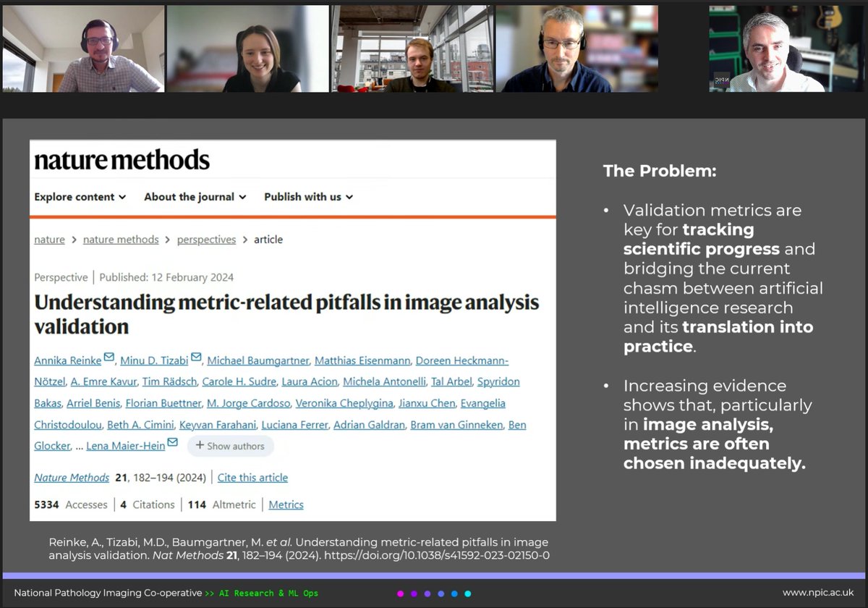Select video of smiling woman participant
Viewport: 868px width, 608px height.
(x=248, y=49)
